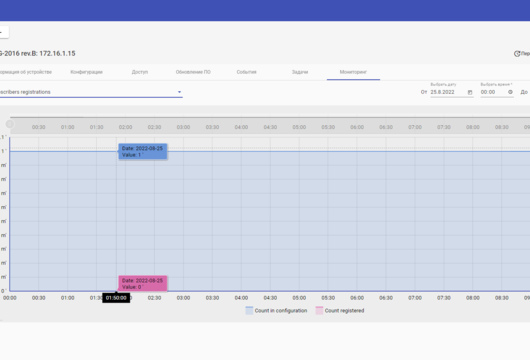The image size is (530, 360).
Task: Click the black 01:50:00 cursor time label
Action: pyautogui.click(x=116, y=298)
